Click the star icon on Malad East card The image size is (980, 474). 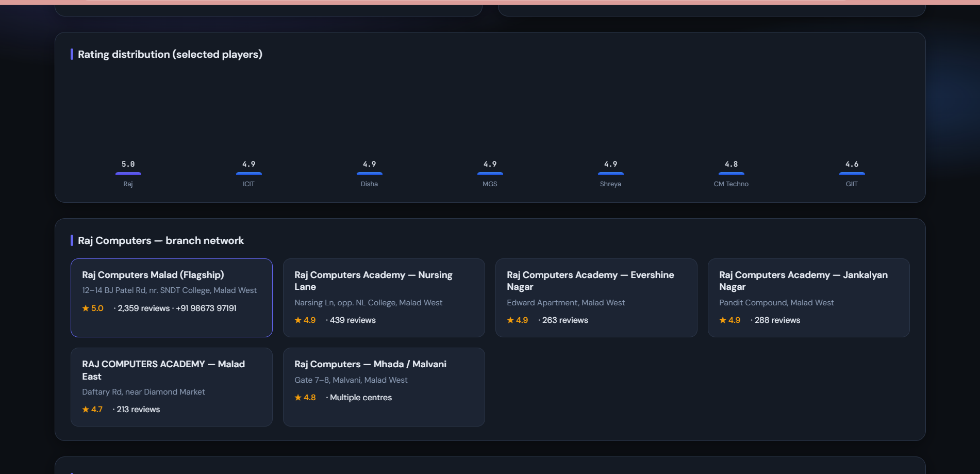(86, 410)
